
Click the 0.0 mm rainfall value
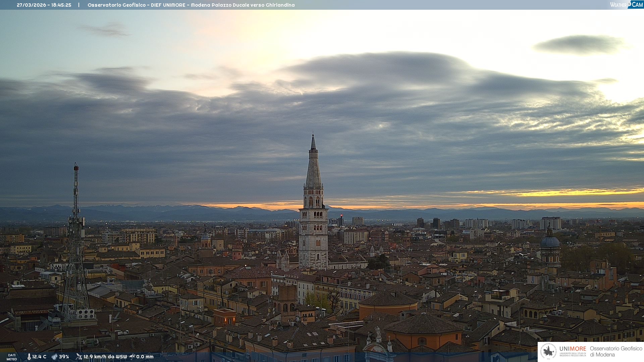click(145, 357)
